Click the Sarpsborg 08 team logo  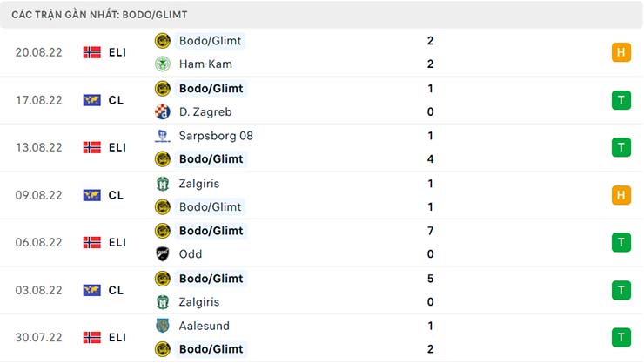[162, 136]
